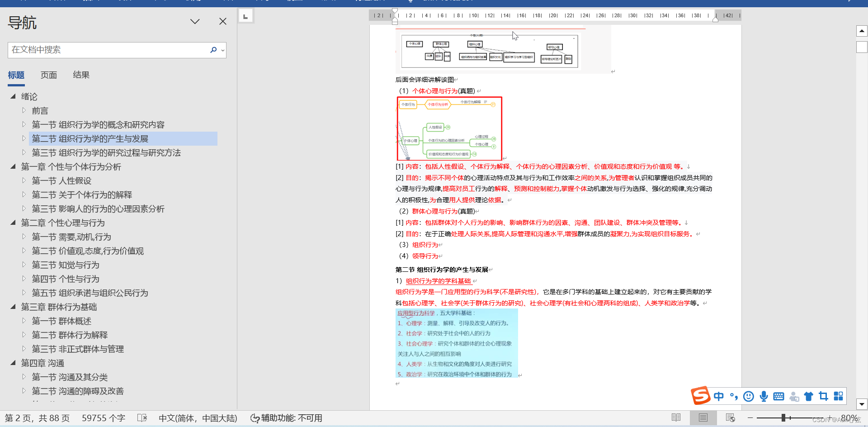This screenshot has width=868, height=427.
Task: Switch to Web Layout view icon
Action: 730,418
